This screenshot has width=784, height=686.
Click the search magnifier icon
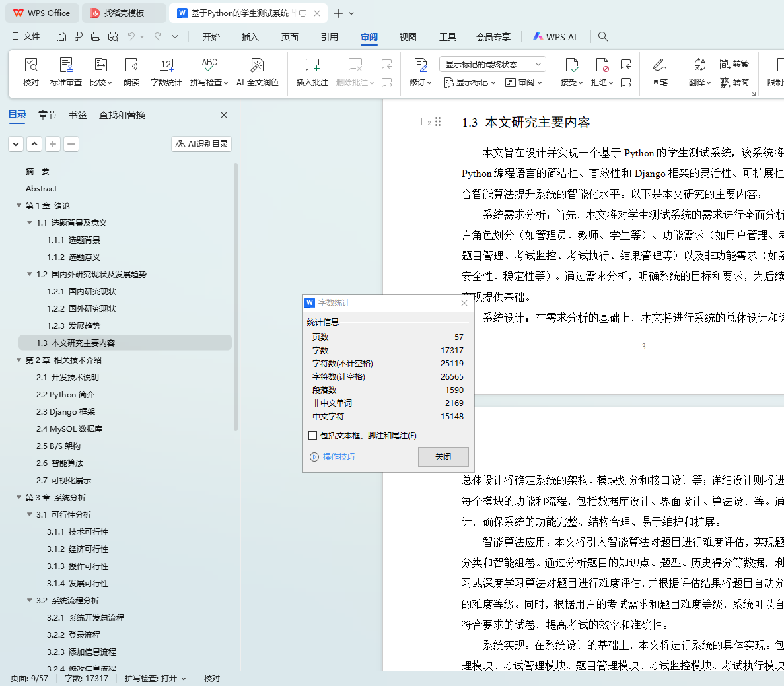(x=603, y=36)
